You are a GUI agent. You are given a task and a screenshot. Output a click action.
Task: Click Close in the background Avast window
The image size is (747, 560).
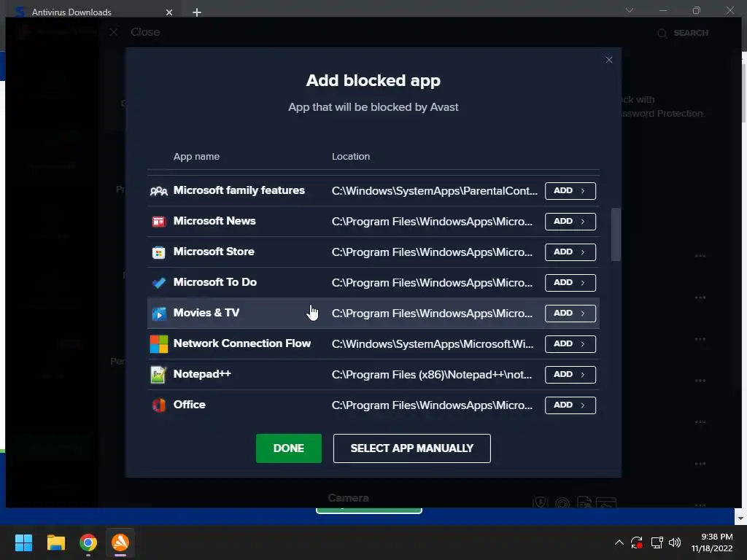pyautogui.click(x=145, y=32)
